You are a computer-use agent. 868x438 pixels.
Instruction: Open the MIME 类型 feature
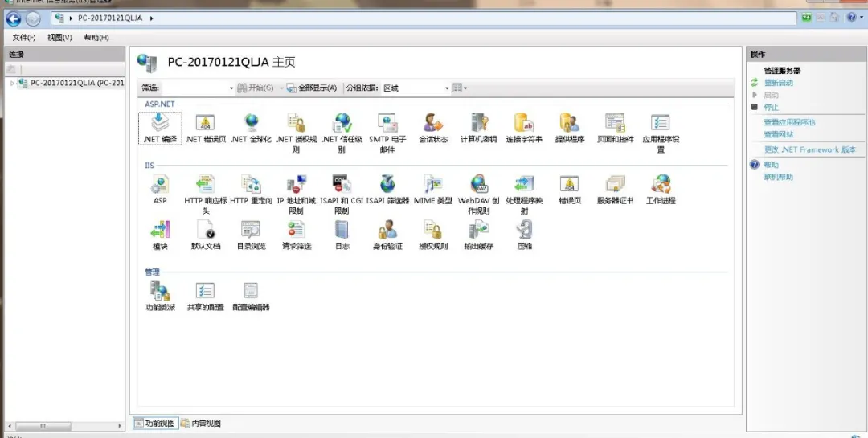[433, 190]
